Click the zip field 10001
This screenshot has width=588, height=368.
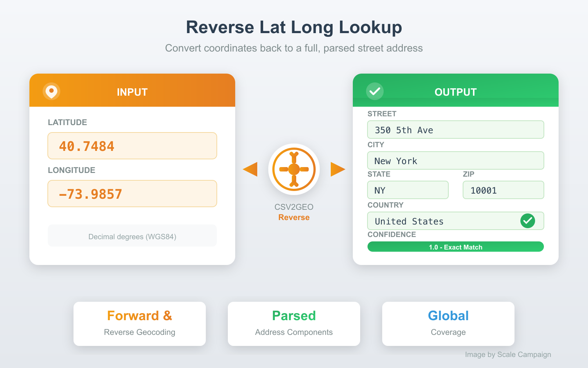pyautogui.click(x=503, y=190)
